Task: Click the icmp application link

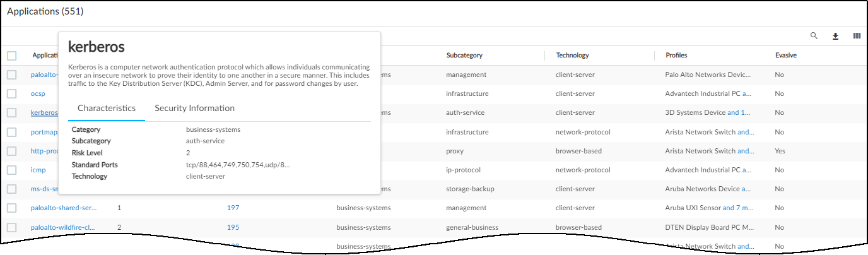Action: pyautogui.click(x=38, y=170)
